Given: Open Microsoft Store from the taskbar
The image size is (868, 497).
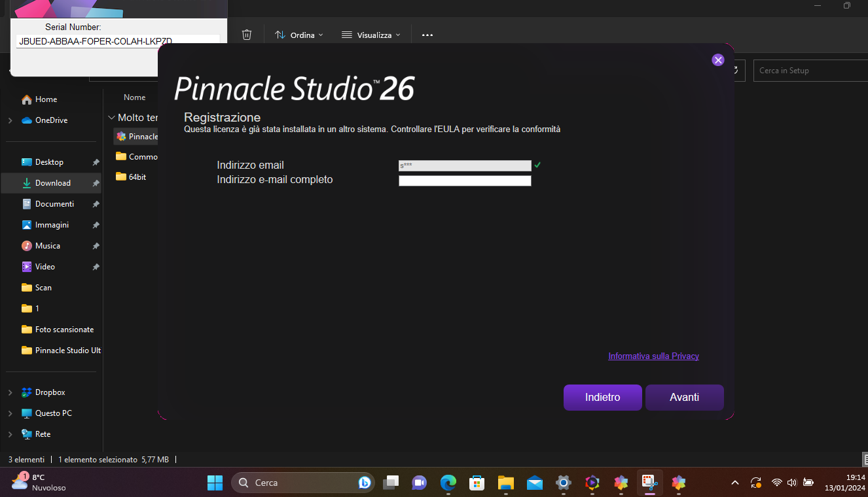Looking at the screenshot, I should click(x=477, y=483).
